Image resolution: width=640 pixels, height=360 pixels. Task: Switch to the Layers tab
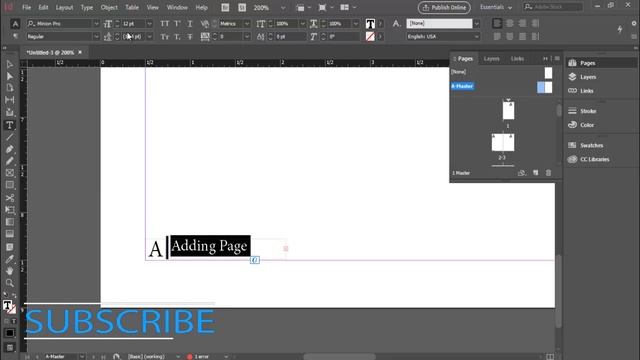[491, 59]
